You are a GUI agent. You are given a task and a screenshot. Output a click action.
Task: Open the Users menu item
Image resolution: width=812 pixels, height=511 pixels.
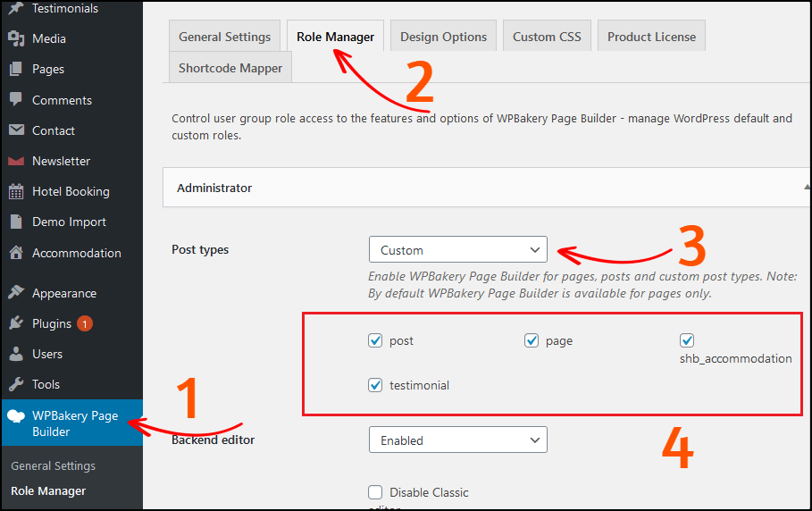[47, 354]
